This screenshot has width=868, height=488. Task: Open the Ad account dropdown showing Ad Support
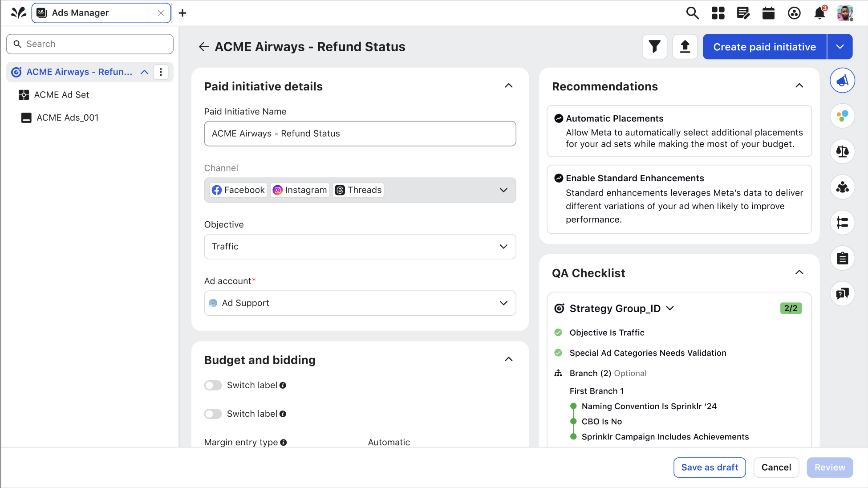click(x=360, y=303)
